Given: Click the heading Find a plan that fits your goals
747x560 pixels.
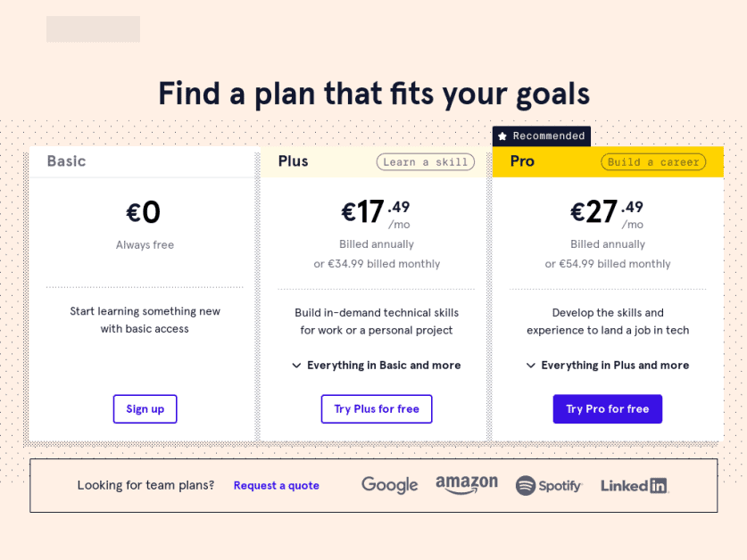Looking at the screenshot, I should coord(373,93).
